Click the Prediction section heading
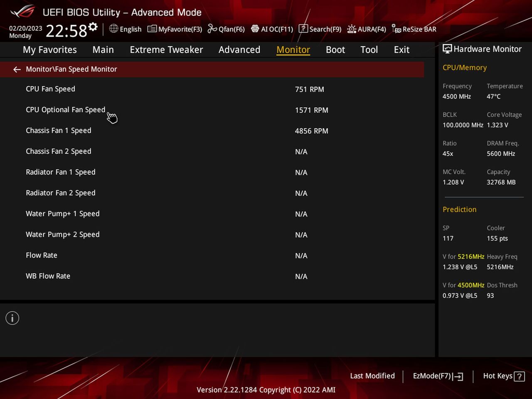This screenshot has height=399, width=532. (460, 209)
